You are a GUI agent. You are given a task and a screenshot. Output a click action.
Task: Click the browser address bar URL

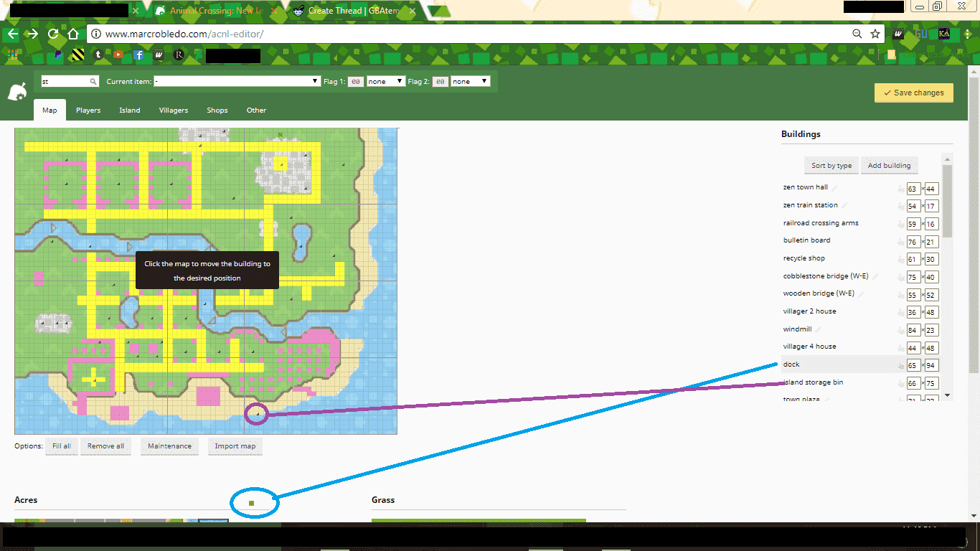[184, 34]
